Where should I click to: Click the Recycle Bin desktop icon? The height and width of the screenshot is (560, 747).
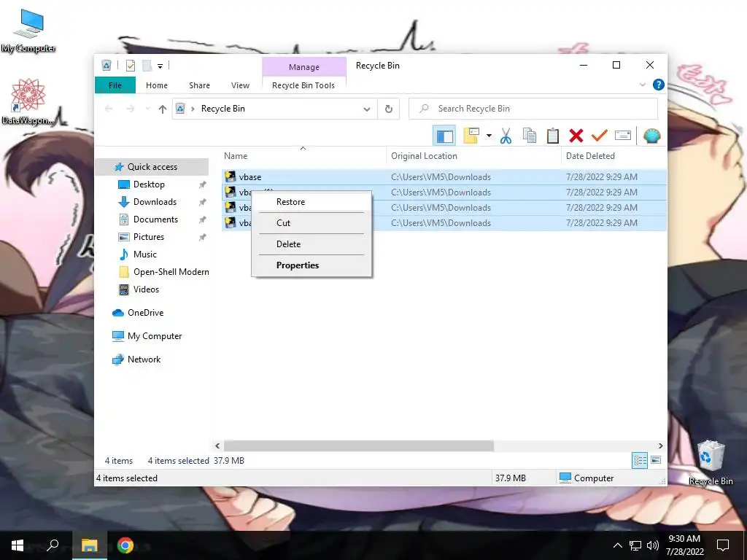click(x=711, y=463)
